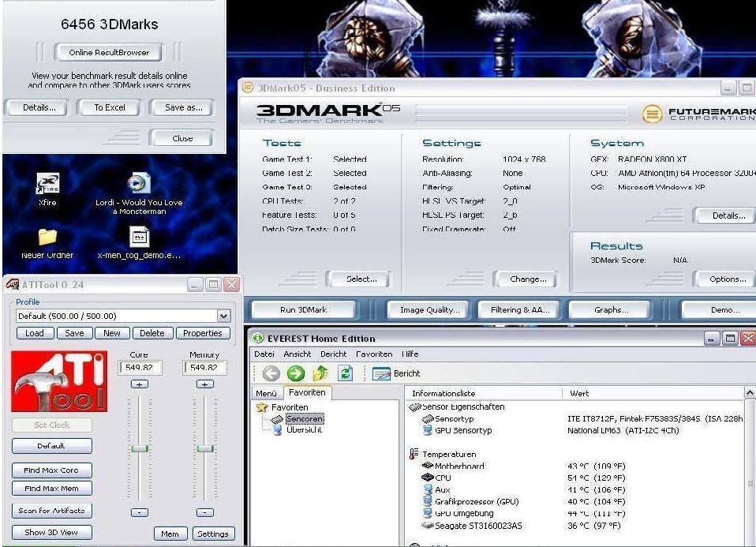
Task: Click the ATI Tool hammer logo
Action: [x=59, y=381]
